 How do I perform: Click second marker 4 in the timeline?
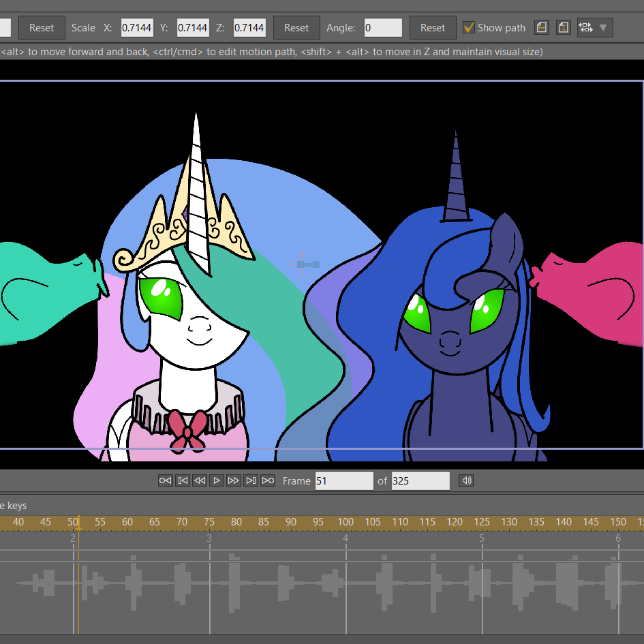pos(346,538)
